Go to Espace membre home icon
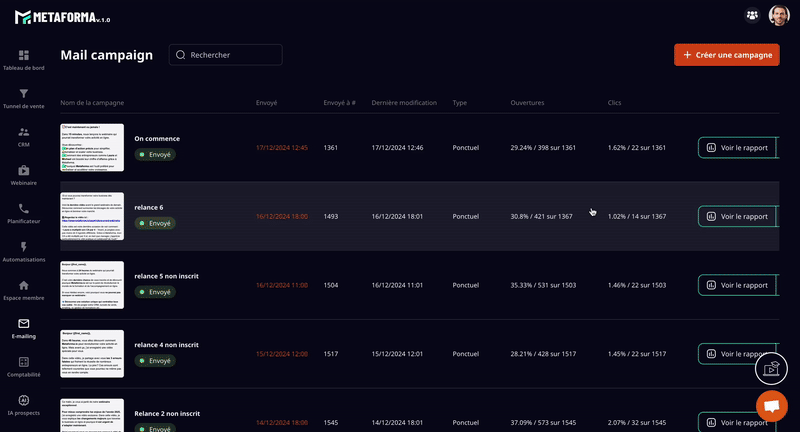The height and width of the screenshot is (432, 800). click(24, 289)
